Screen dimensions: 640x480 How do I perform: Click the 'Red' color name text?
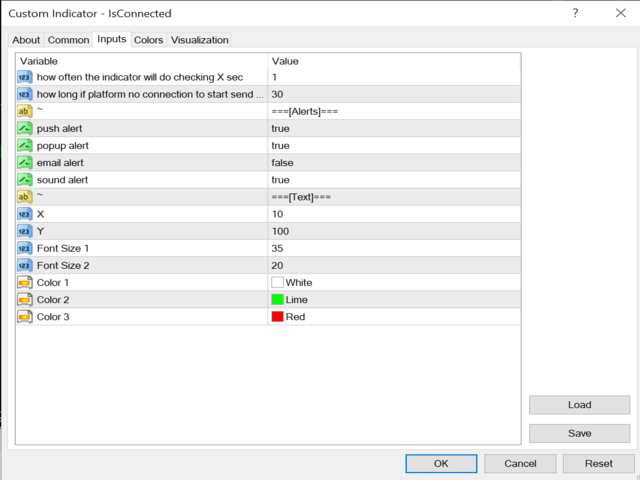(x=296, y=317)
